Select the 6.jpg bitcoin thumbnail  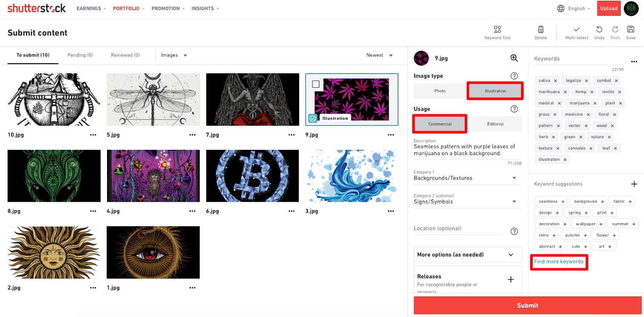point(252,176)
